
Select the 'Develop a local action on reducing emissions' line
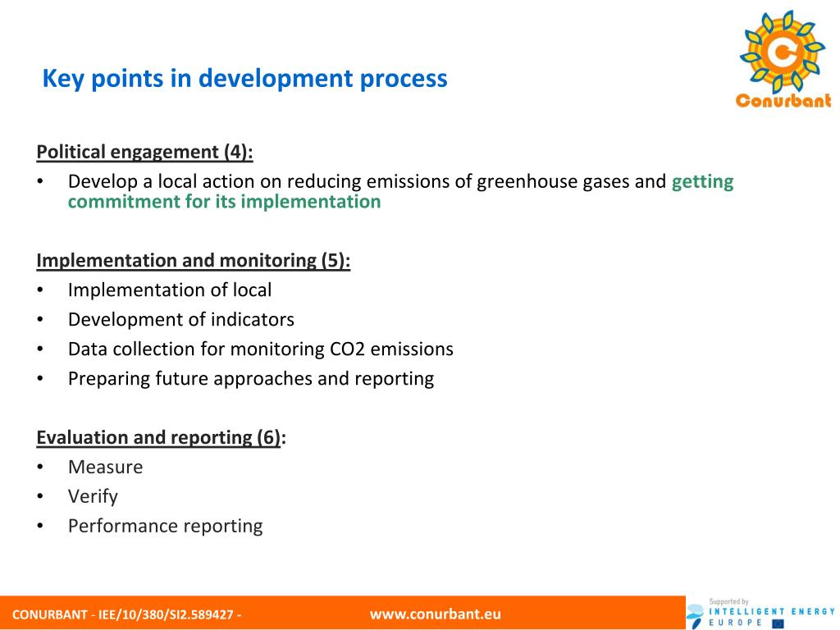(400, 181)
